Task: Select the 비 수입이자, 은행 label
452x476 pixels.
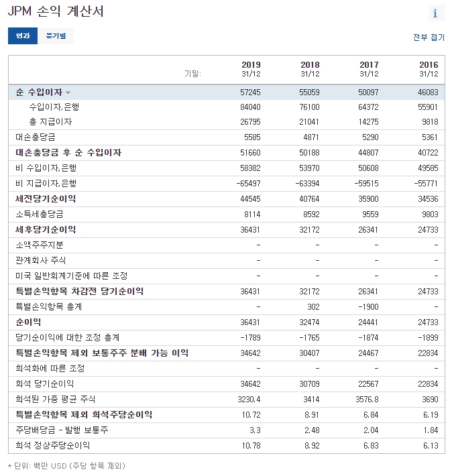Action: [46, 168]
